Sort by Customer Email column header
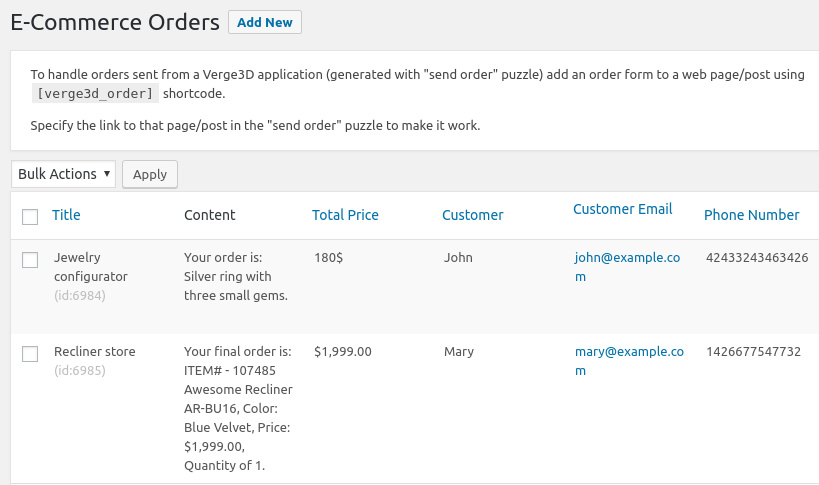Viewport: 819px width, 485px height. point(622,209)
